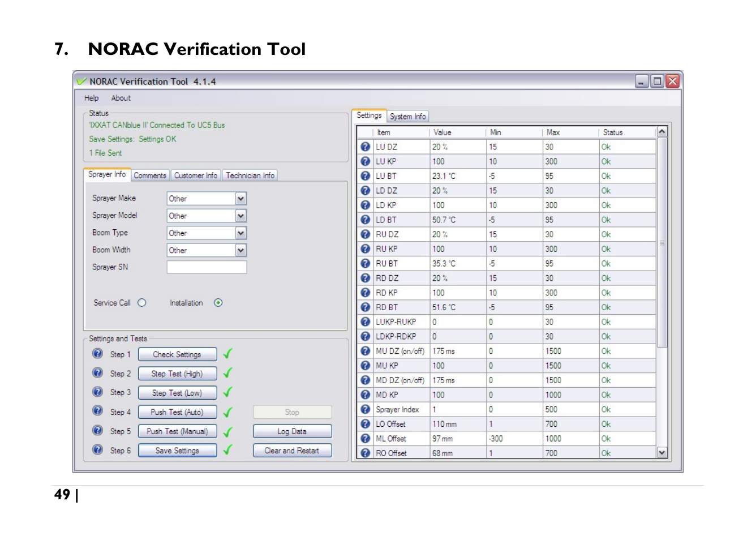Click the help icon beside MU DZ (on/off)
The width and height of the screenshot is (756, 540).
[366, 351]
